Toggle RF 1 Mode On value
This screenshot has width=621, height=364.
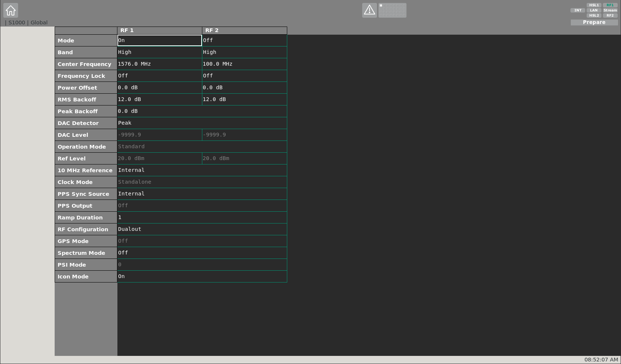click(159, 41)
